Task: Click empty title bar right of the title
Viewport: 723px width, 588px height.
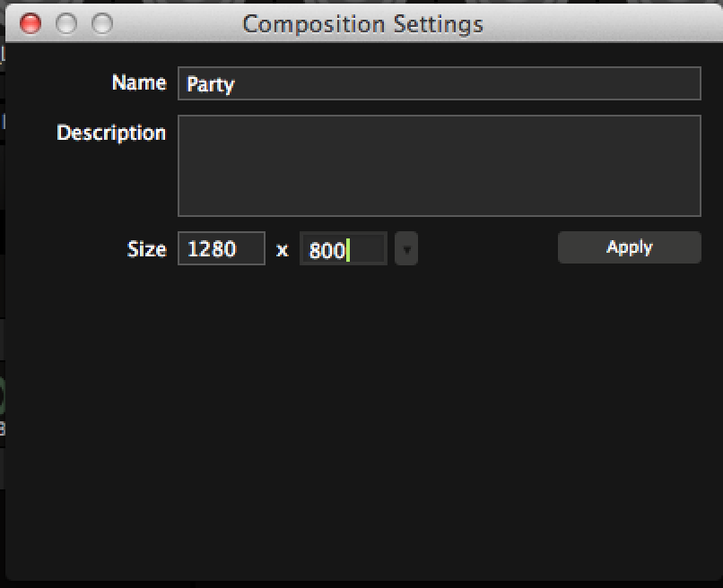Action: [610, 23]
